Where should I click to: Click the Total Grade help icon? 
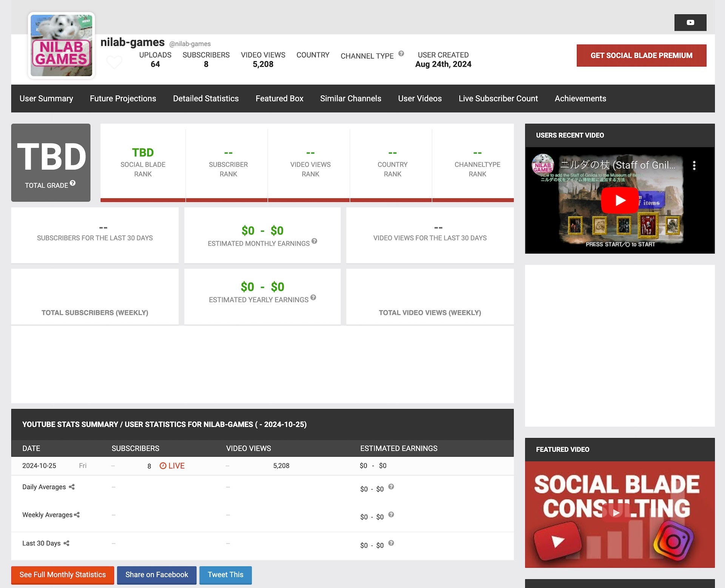(x=73, y=183)
